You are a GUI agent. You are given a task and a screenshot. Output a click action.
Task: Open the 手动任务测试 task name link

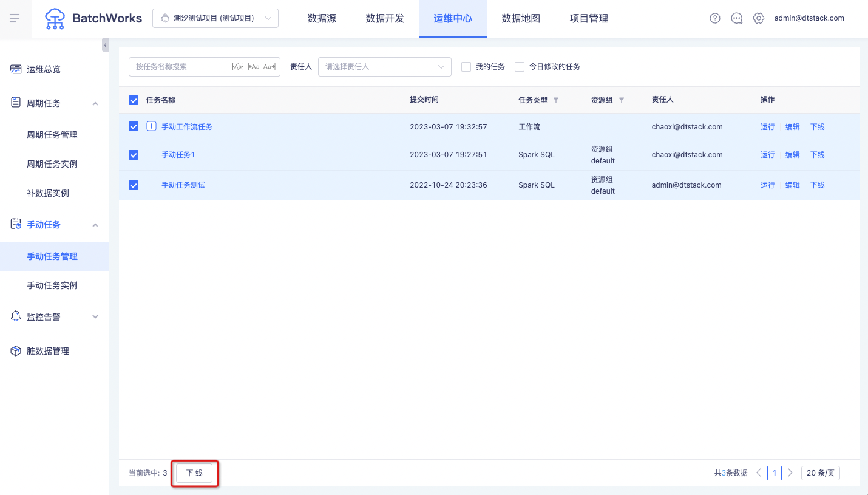pyautogui.click(x=183, y=185)
